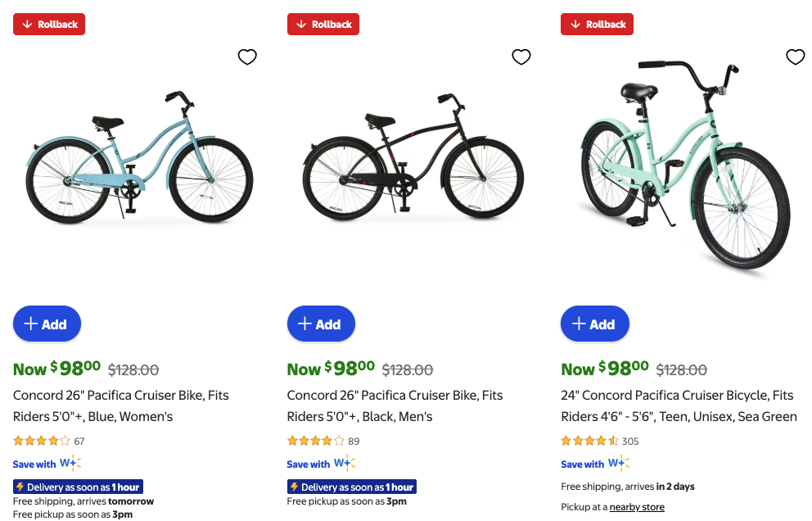Click Rollback badge on the blue bike
This screenshot has height=521, width=812.
pyautogui.click(x=49, y=25)
